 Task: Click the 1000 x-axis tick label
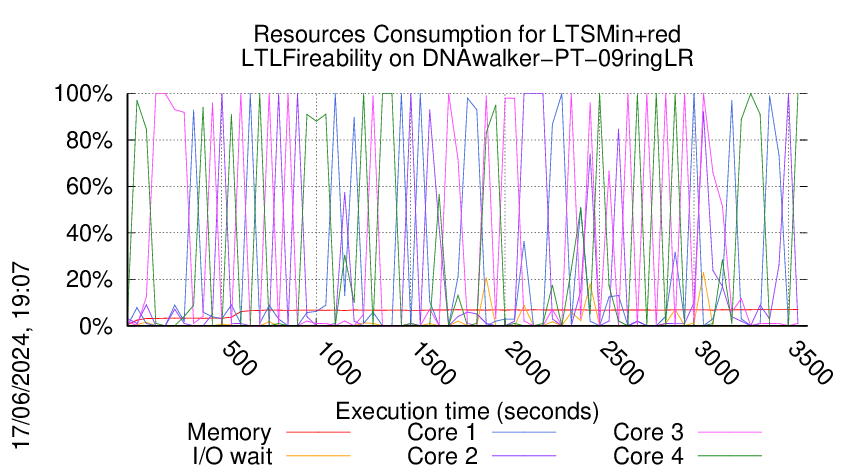[338, 363]
